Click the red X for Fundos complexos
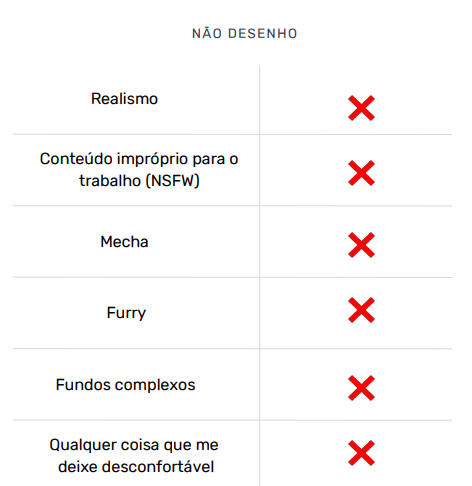472x486 pixels. 361,388
